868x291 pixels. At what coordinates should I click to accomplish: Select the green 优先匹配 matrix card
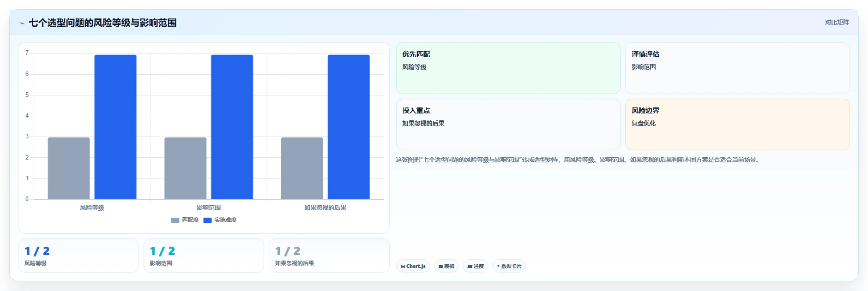pos(508,68)
